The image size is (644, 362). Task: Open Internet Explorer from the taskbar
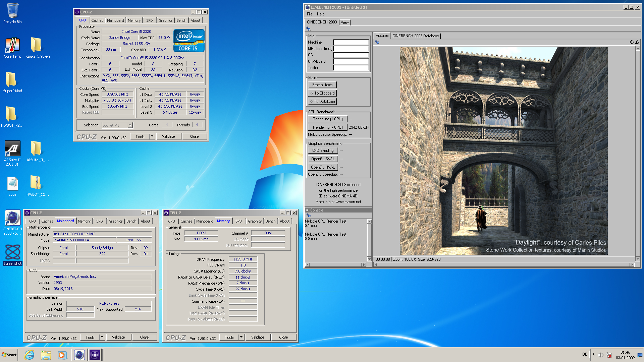[x=30, y=355]
